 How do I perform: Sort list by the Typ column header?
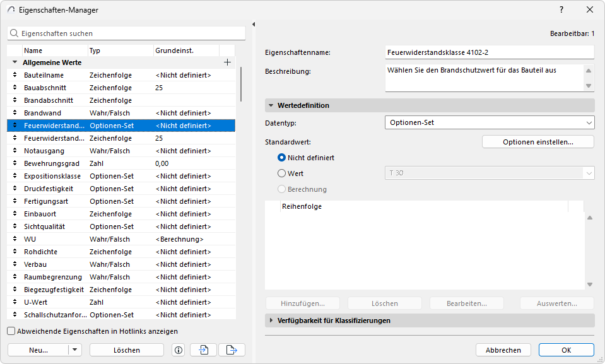[120, 50]
